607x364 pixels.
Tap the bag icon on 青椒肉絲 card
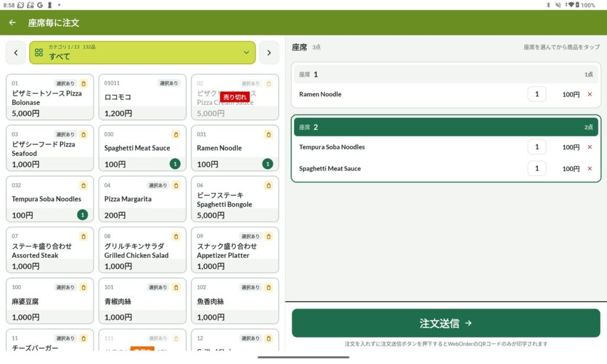[176, 288]
